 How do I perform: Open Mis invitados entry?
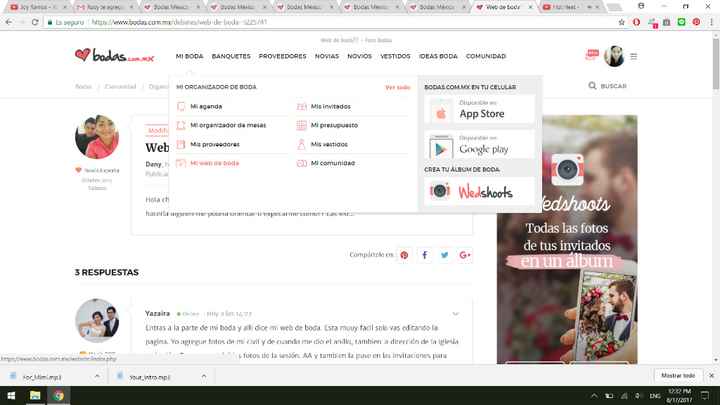pyautogui.click(x=331, y=106)
